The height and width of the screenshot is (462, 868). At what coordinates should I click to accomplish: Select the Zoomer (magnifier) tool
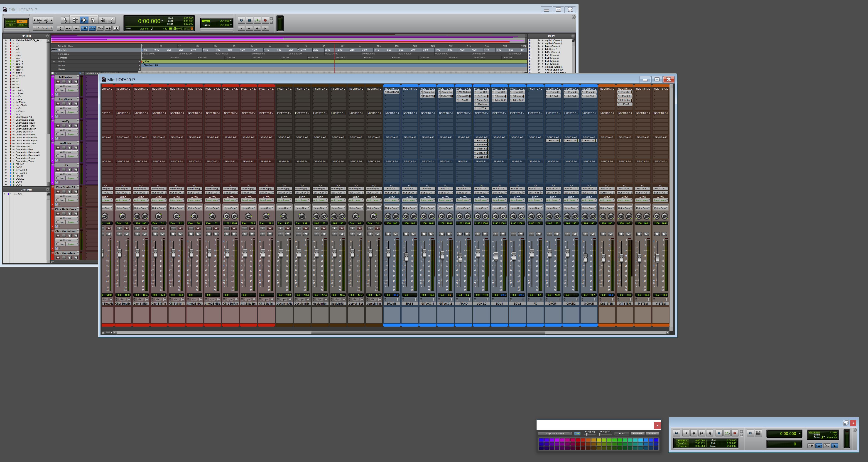coord(65,20)
